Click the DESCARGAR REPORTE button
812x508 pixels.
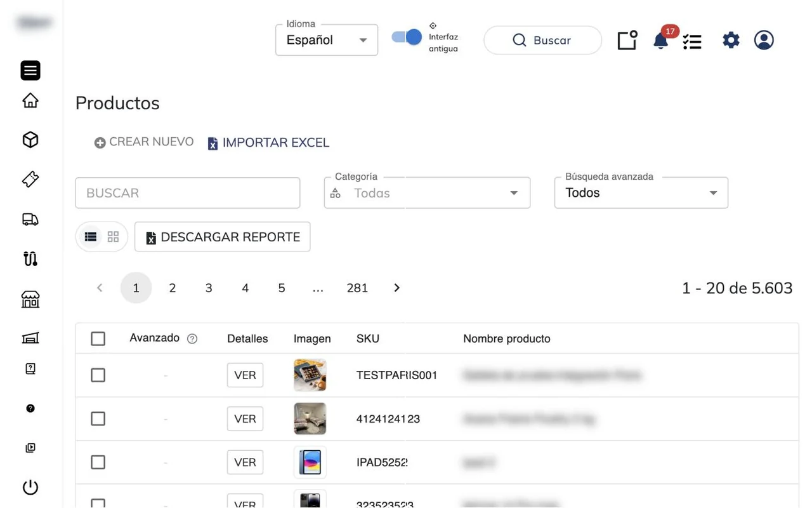pyautogui.click(x=223, y=237)
